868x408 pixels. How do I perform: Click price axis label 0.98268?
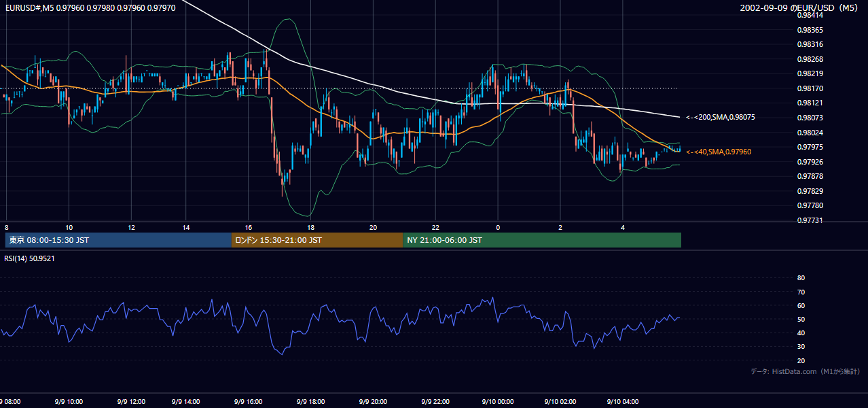tap(810, 59)
